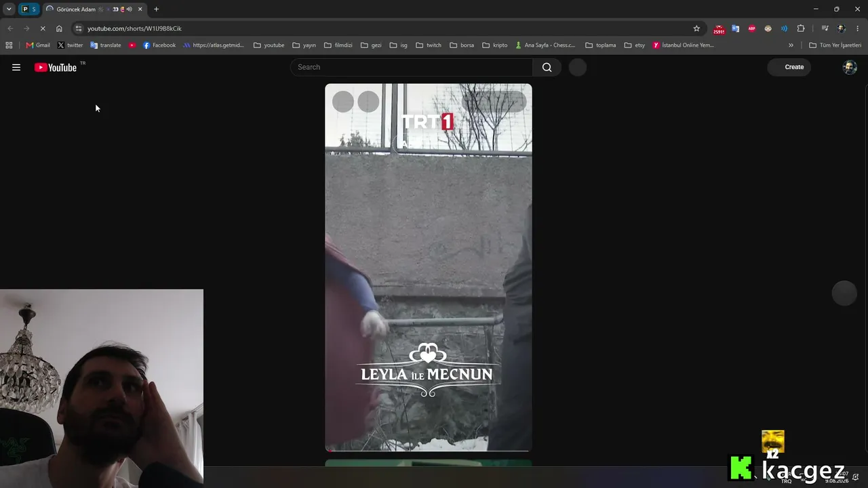Switch to the pinned P S tab group

[x=28, y=9]
